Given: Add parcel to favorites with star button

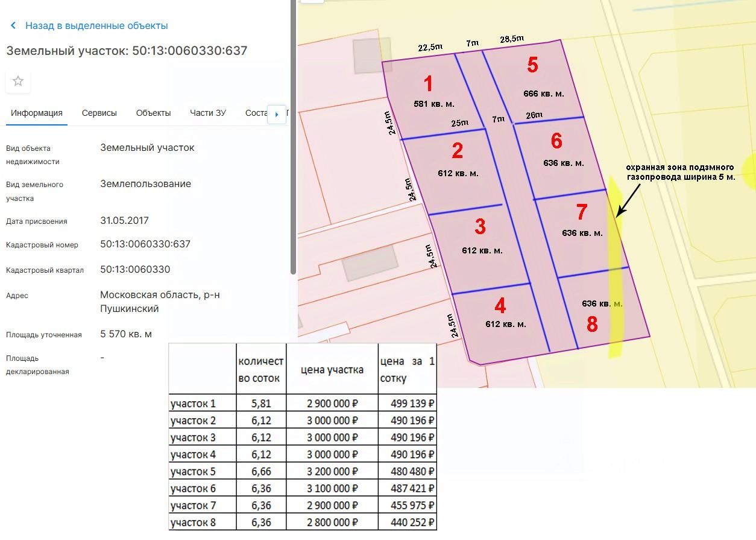Looking at the screenshot, I should click(x=18, y=81).
